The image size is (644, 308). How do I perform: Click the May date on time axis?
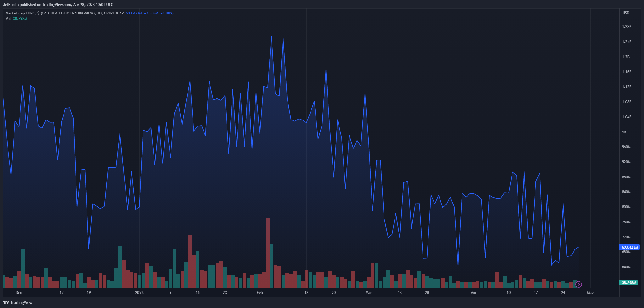click(x=590, y=293)
